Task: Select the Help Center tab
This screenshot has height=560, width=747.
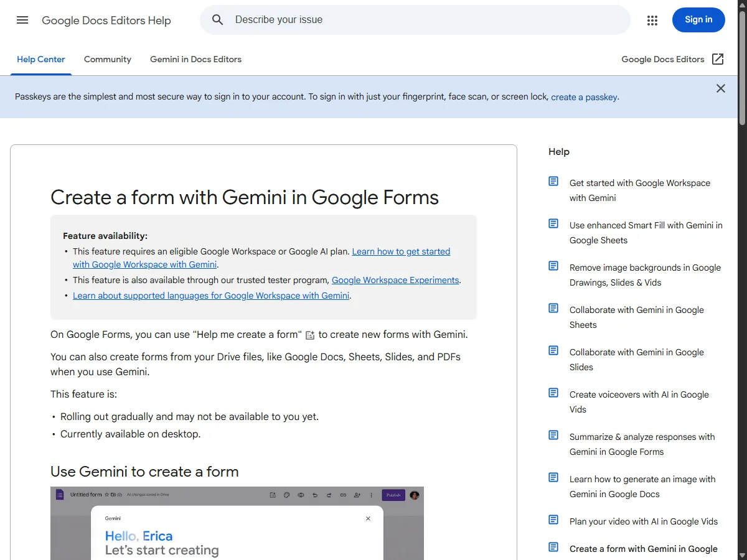Action: click(x=41, y=59)
